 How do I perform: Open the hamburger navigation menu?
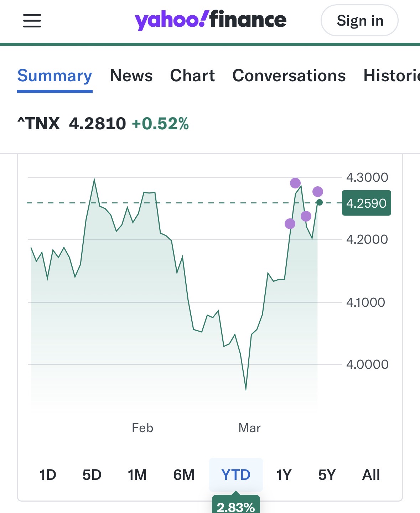pos(32,21)
